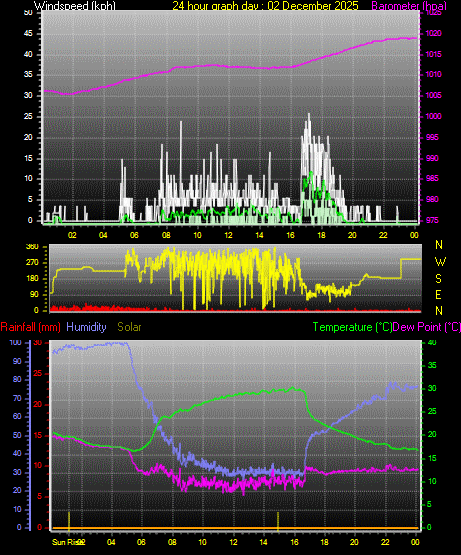The image size is (461, 555).
Task: Click the "990" barometer axis value
Action: tap(432, 158)
